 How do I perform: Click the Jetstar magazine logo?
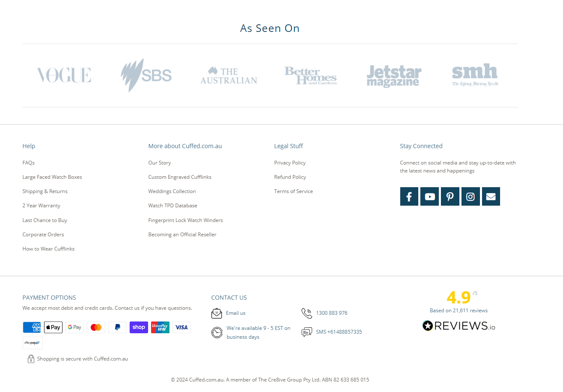point(394,76)
